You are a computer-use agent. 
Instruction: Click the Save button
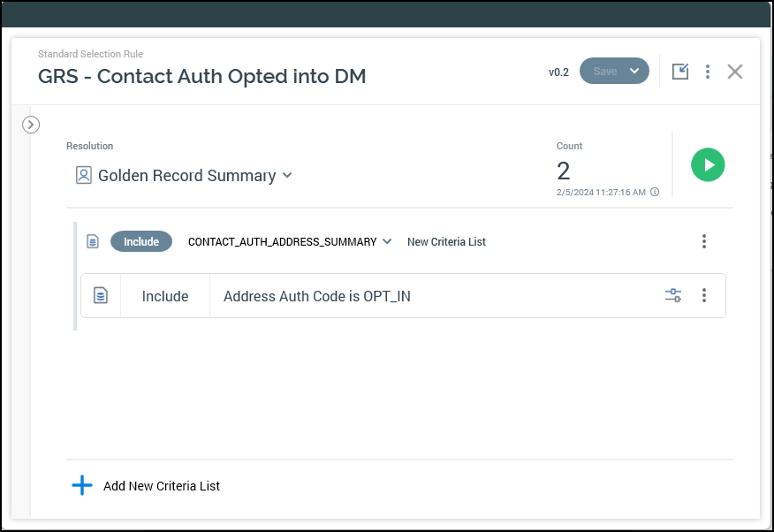[604, 72]
